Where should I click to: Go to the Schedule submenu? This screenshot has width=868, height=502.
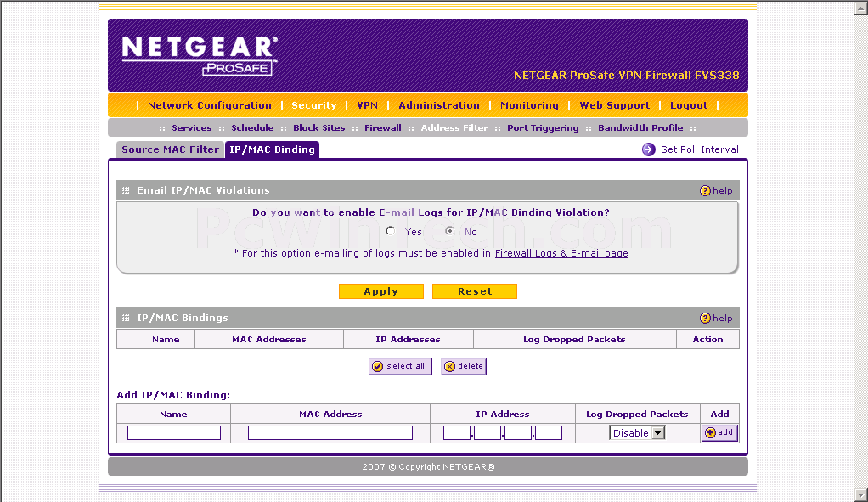(252, 128)
